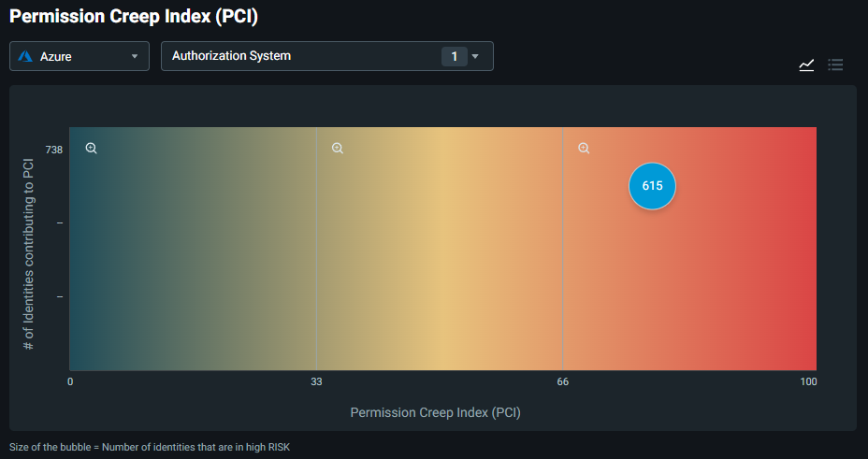Open the Azure cloud provider dropdown arrow

point(135,56)
